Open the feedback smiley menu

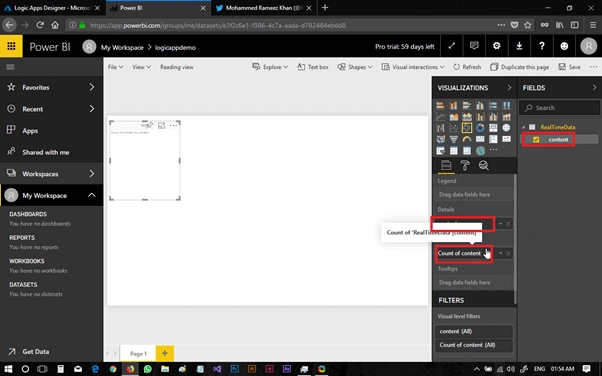coord(564,46)
